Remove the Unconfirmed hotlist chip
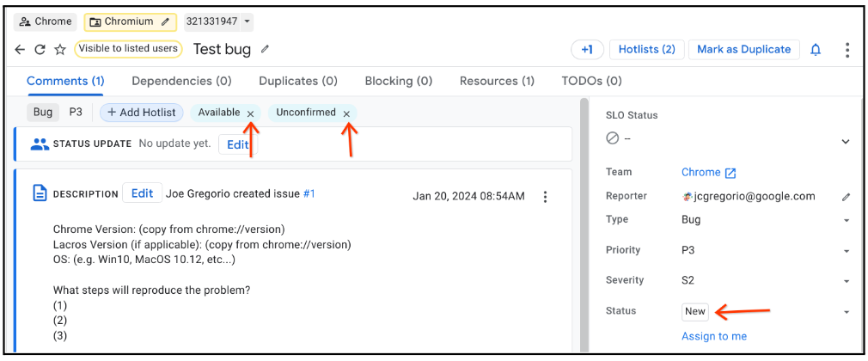Screen dimensions: 868x361 point(346,113)
